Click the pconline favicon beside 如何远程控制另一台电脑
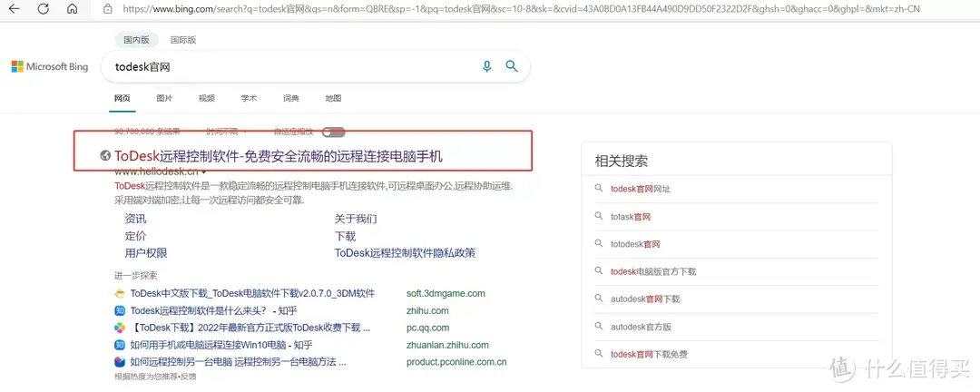Screen dimensions: 980x392 pos(120,362)
